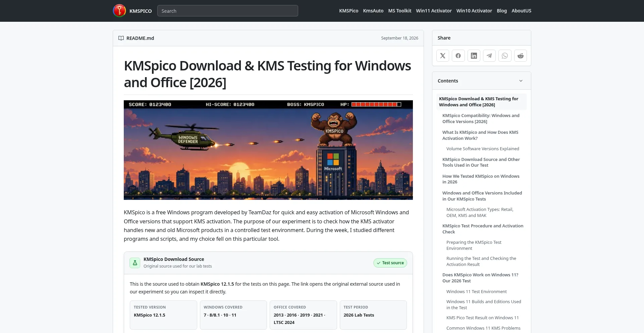Share the page on WhatsApp
The image size is (644, 333).
[x=505, y=56]
